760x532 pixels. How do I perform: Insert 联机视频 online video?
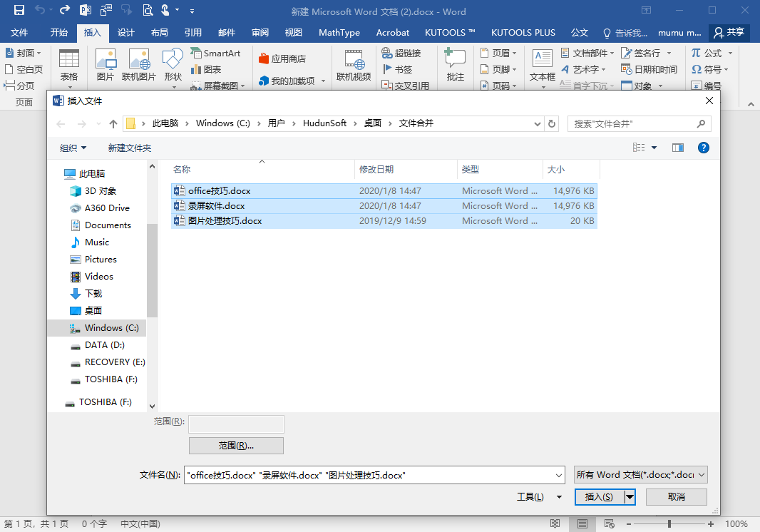click(x=354, y=66)
